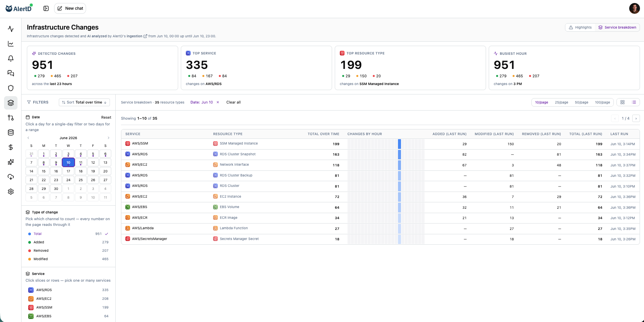Screen dimensions: 644x322
Task: Select June 17 in calendar
Action: point(68,171)
